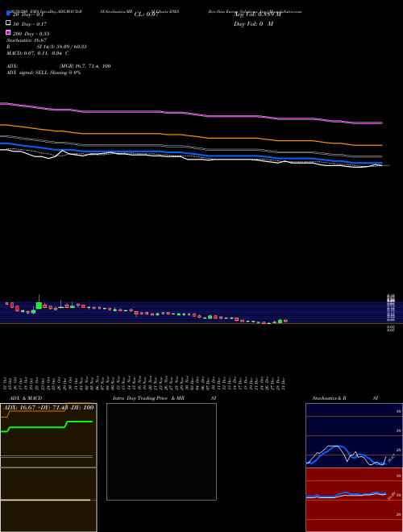This screenshot has width=403, height=532.
Task: Click the ADX '(MGR) 16.7, 71.4, 100' values
Action: 85,66
